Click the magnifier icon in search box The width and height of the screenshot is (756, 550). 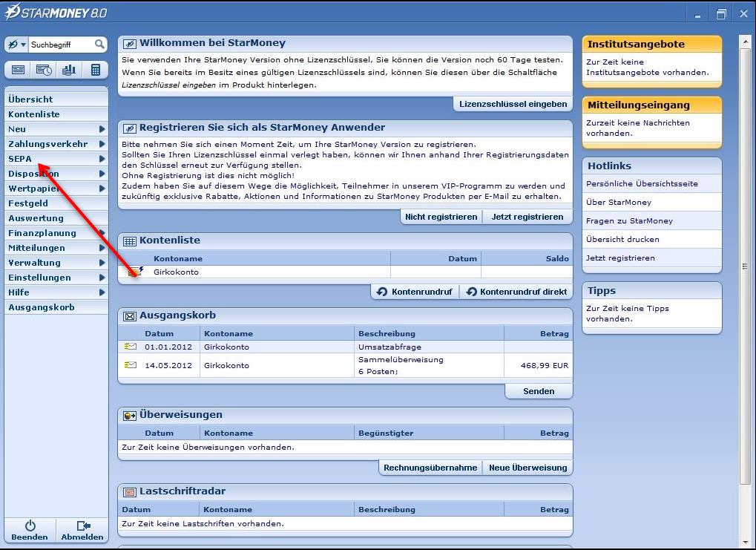99,45
